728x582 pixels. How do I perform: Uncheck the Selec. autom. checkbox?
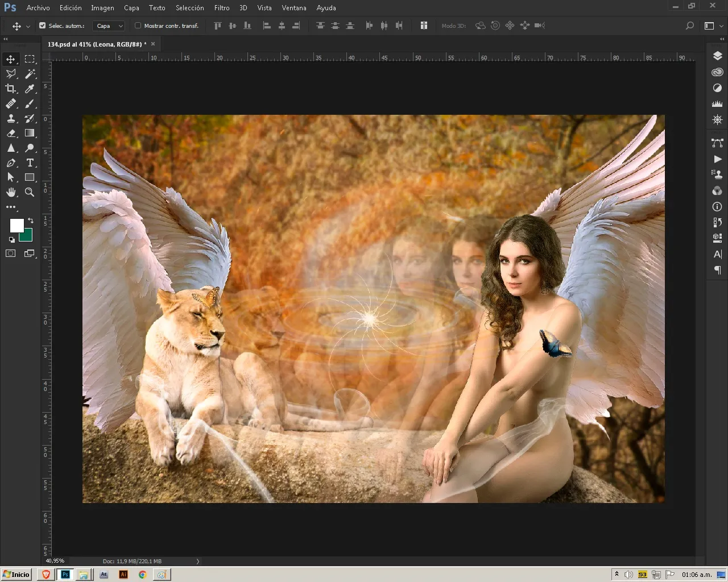point(42,26)
